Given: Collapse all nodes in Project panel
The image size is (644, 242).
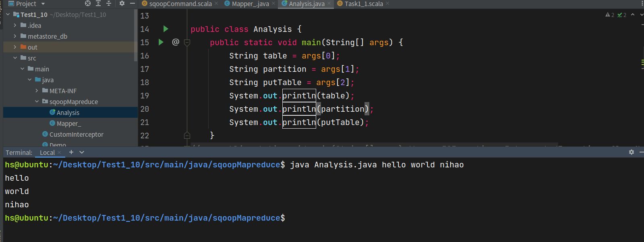Looking at the screenshot, I should tap(109, 3).
